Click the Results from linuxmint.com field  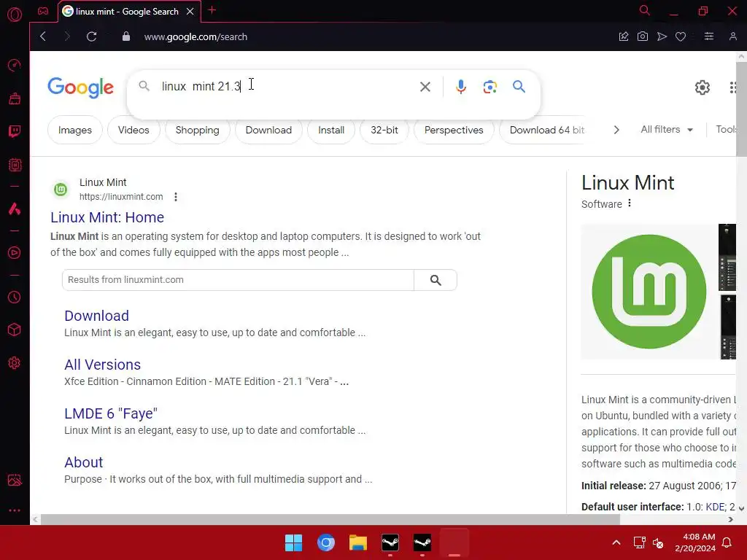[x=239, y=280]
